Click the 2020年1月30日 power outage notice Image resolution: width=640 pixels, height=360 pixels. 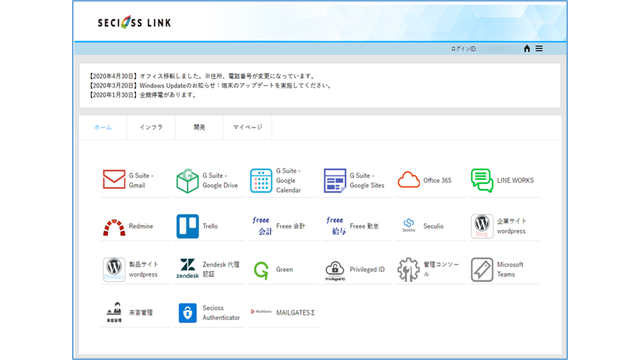[x=143, y=95]
